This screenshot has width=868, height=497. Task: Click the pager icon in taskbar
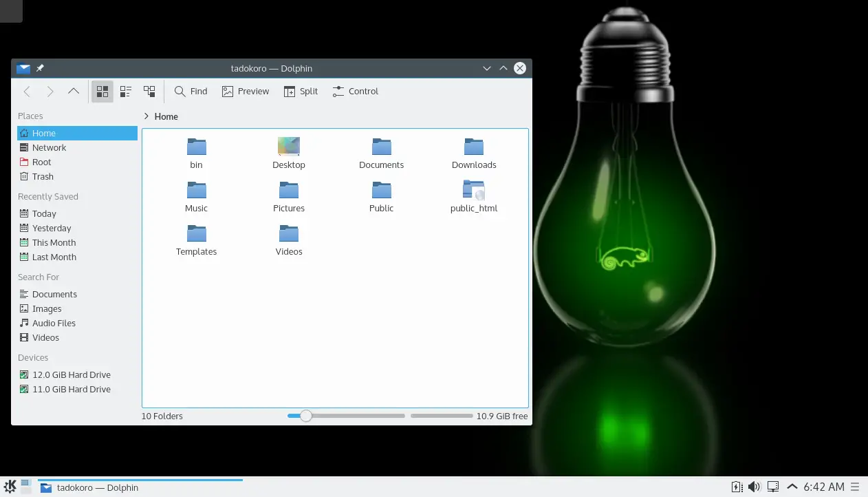pyautogui.click(x=26, y=487)
